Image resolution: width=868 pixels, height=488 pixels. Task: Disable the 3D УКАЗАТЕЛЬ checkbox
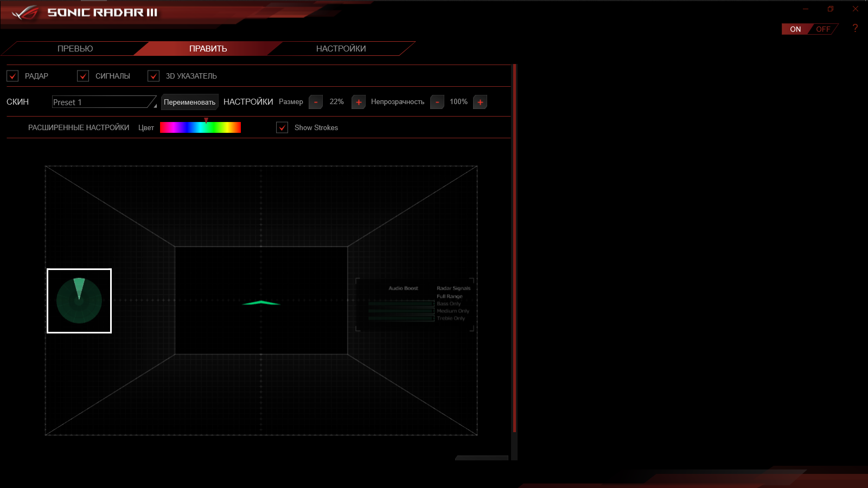click(154, 76)
